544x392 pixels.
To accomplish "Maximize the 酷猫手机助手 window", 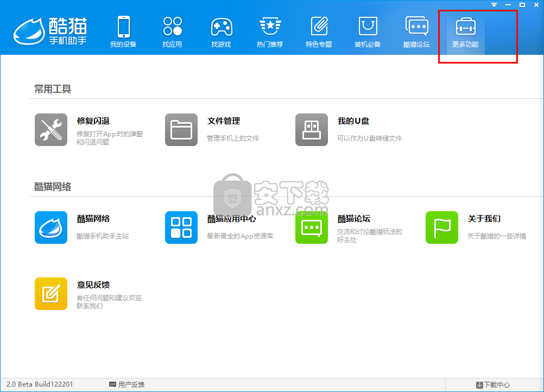I will (x=522, y=5).
